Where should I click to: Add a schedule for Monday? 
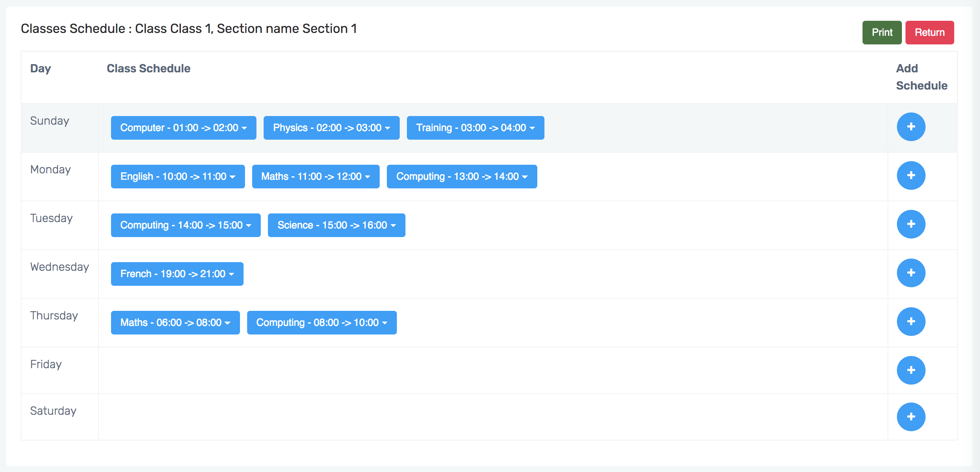pyautogui.click(x=911, y=175)
